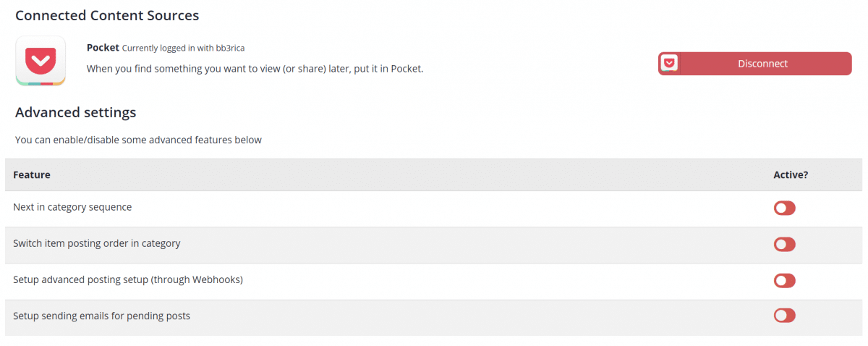
Task: Turn on advanced posting through Webhooks switch
Action: click(784, 281)
